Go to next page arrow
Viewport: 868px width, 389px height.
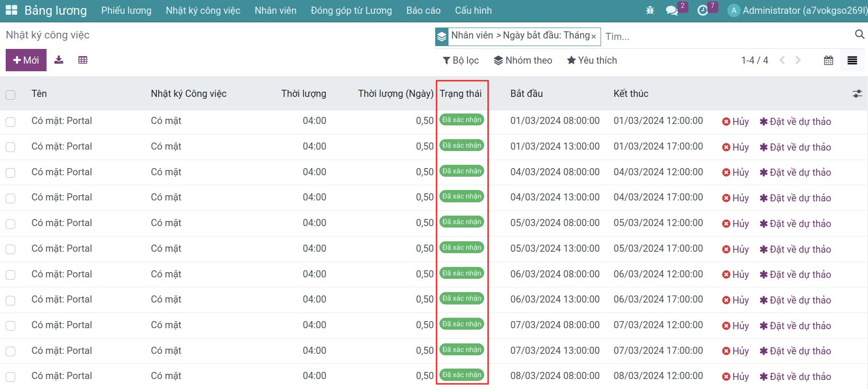click(x=798, y=60)
